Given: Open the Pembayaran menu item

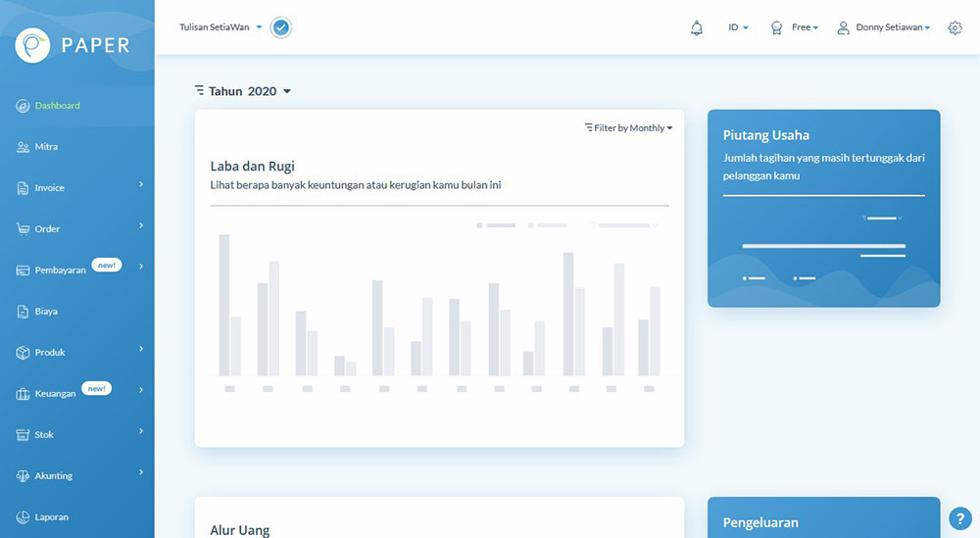Looking at the screenshot, I should [61, 270].
